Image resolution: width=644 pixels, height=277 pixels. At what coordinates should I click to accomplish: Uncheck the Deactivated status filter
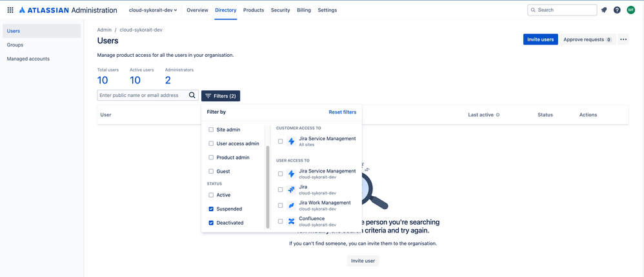click(211, 223)
